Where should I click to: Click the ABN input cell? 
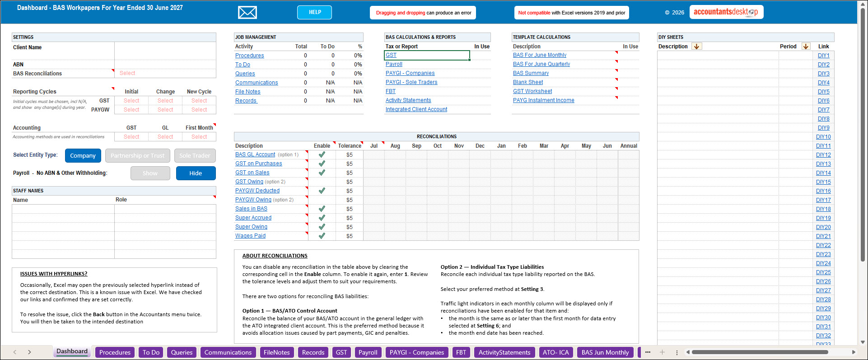click(x=165, y=65)
